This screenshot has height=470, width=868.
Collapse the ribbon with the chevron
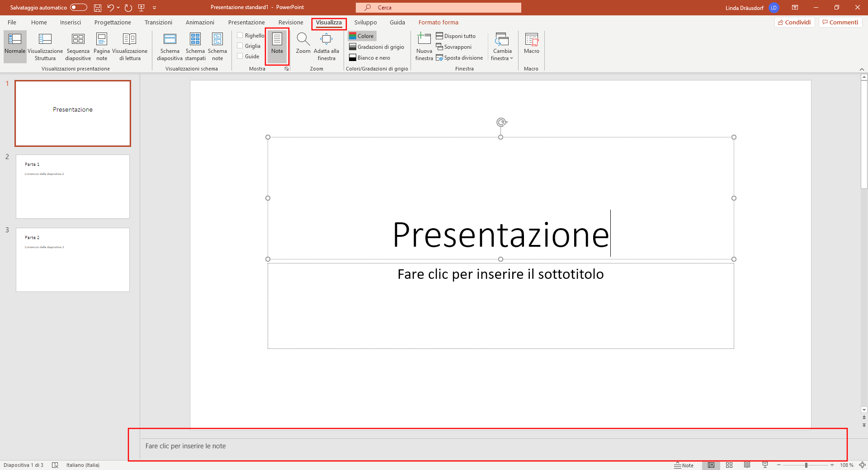pos(862,69)
